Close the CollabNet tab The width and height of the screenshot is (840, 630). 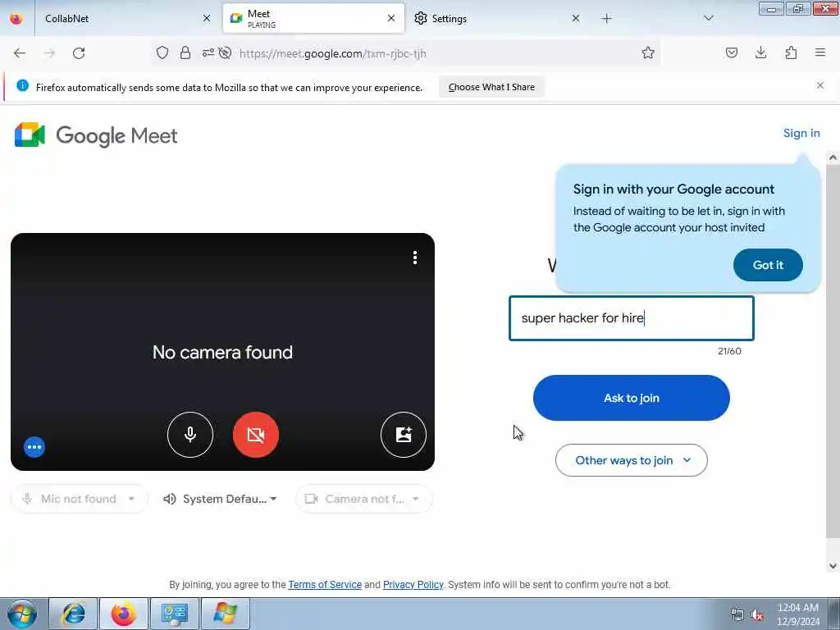click(206, 18)
